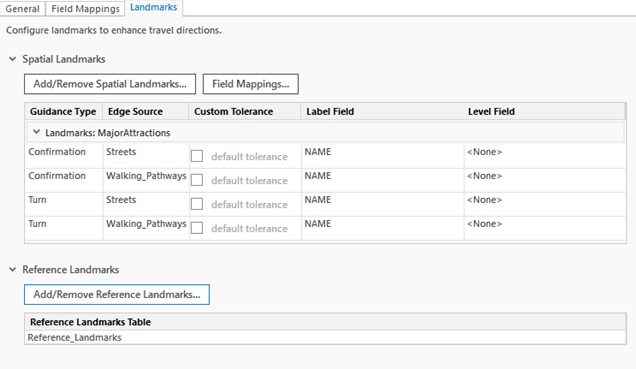Tick custom tolerance for Turn Walking_Pathways row

197,228
